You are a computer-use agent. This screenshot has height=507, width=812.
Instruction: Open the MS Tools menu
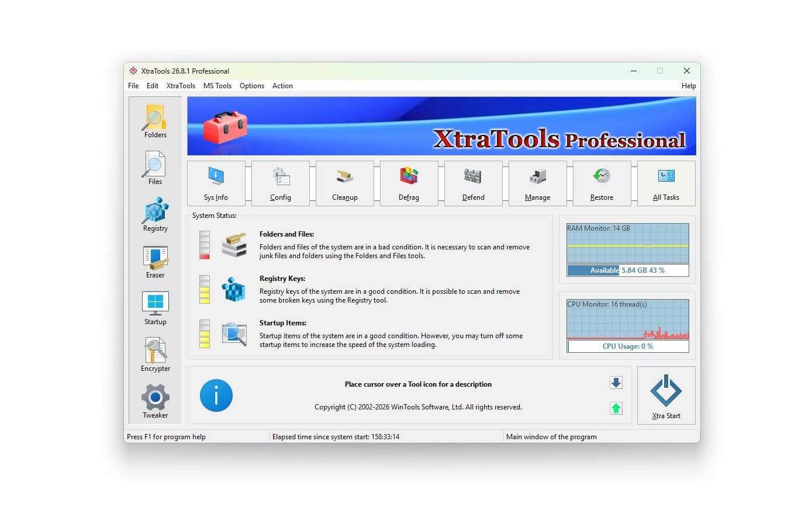pyautogui.click(x=217, y=86)
